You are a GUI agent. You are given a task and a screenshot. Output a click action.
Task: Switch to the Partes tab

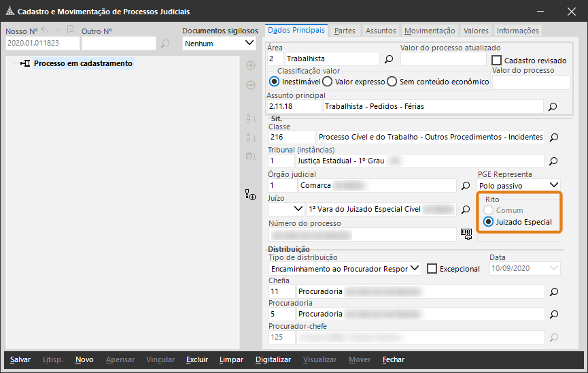(x=345, y=31)
